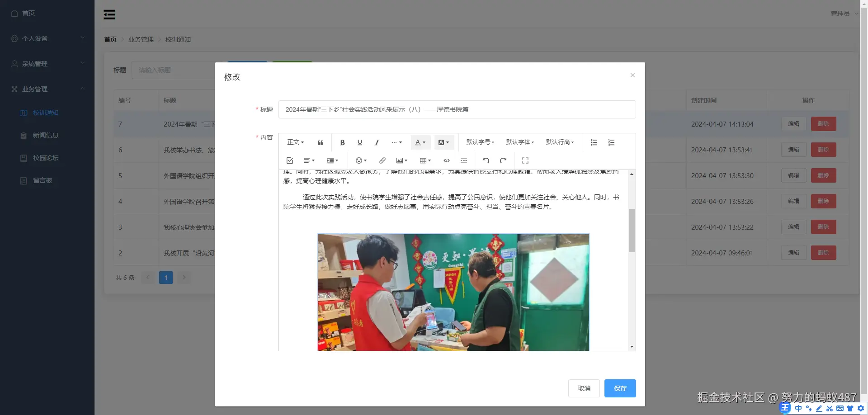The image size is (868, 415).
Task: Click the 取消 cancel button
Action: pos(584,388)
